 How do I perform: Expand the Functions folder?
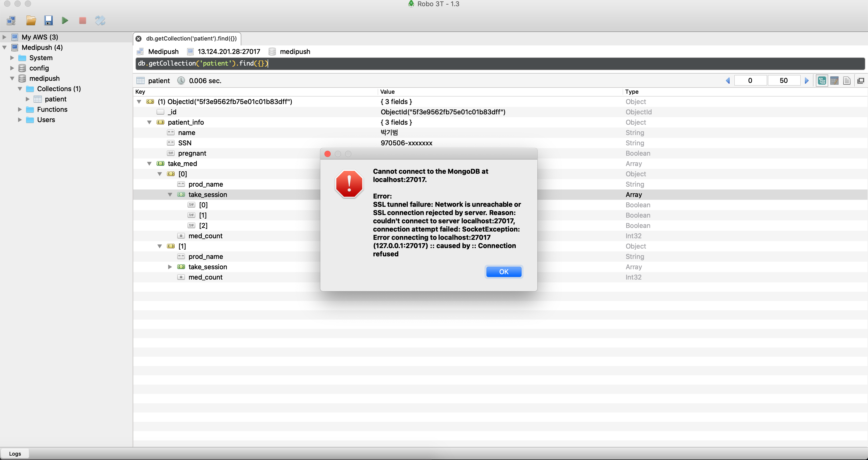(x=20, y=109)
